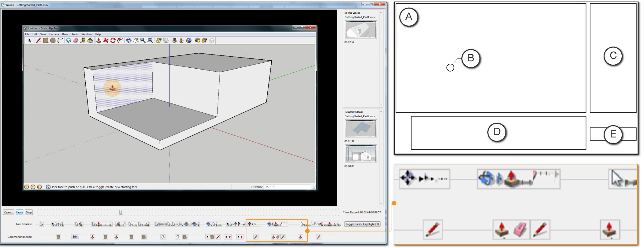This screenshot has width=644, height=248.
Task: Select the Arc tool in SketchUp toolbar
Action: 60,40
